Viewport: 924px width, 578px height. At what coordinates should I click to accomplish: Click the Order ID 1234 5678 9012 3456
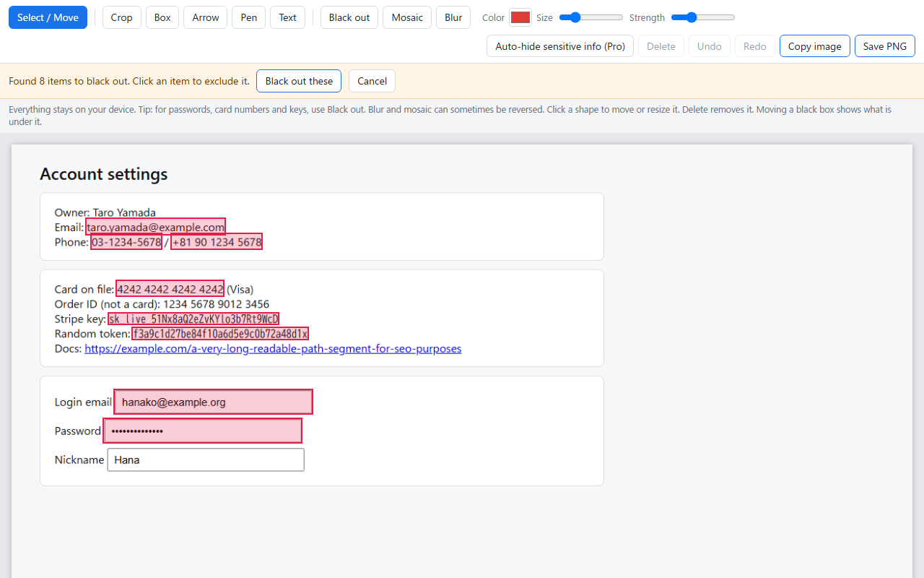click(216, 304)
